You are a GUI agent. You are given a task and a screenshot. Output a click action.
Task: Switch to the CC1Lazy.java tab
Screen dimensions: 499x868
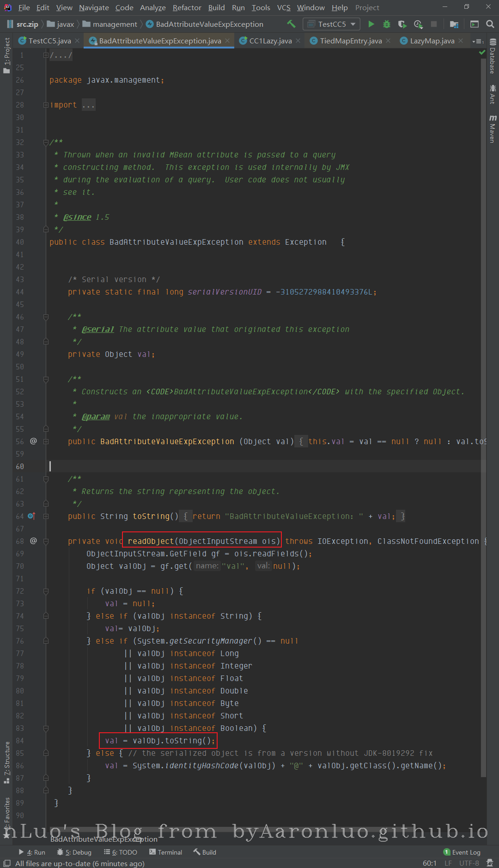pyautogui.click(x=270, y=41)
